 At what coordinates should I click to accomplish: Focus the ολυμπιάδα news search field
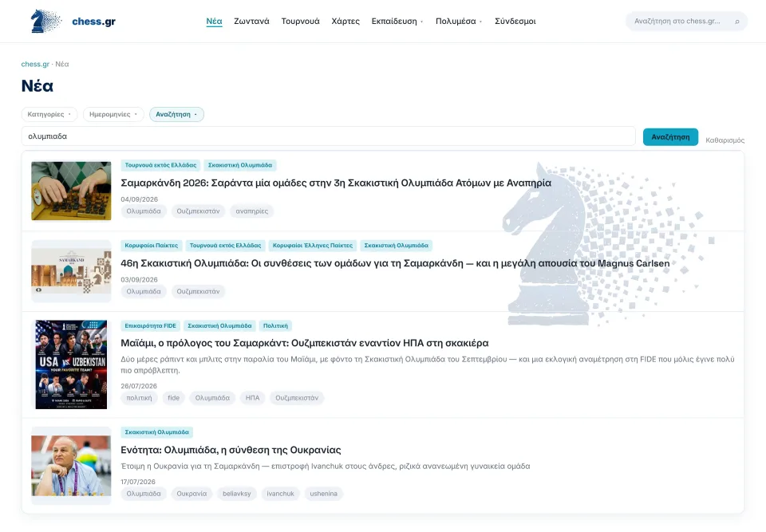pyautogui.click(x=328, y=136)
